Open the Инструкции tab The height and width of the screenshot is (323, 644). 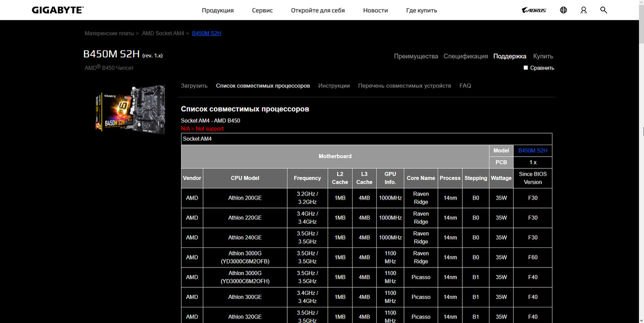[x=334, y=86]
